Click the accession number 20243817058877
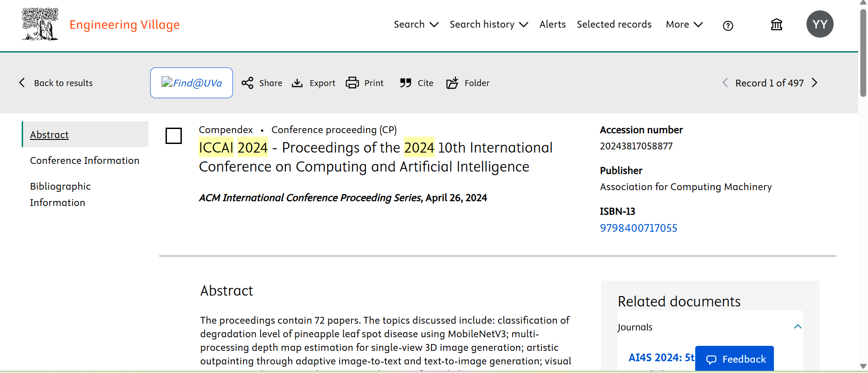 click(636, 146)
